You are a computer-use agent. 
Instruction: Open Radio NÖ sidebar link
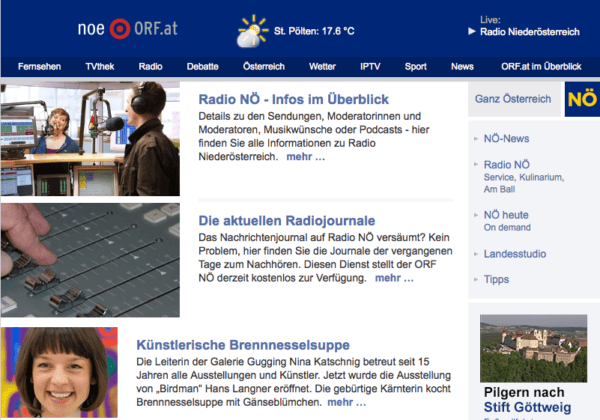(x=507, y=165)
